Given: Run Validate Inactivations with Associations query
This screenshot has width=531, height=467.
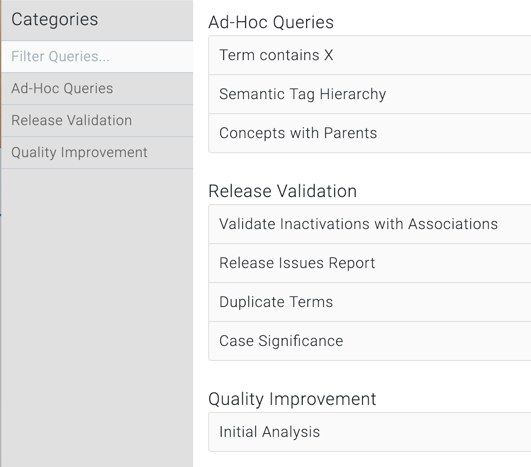Looking at the screenshot, I should [x=370, y=224].
